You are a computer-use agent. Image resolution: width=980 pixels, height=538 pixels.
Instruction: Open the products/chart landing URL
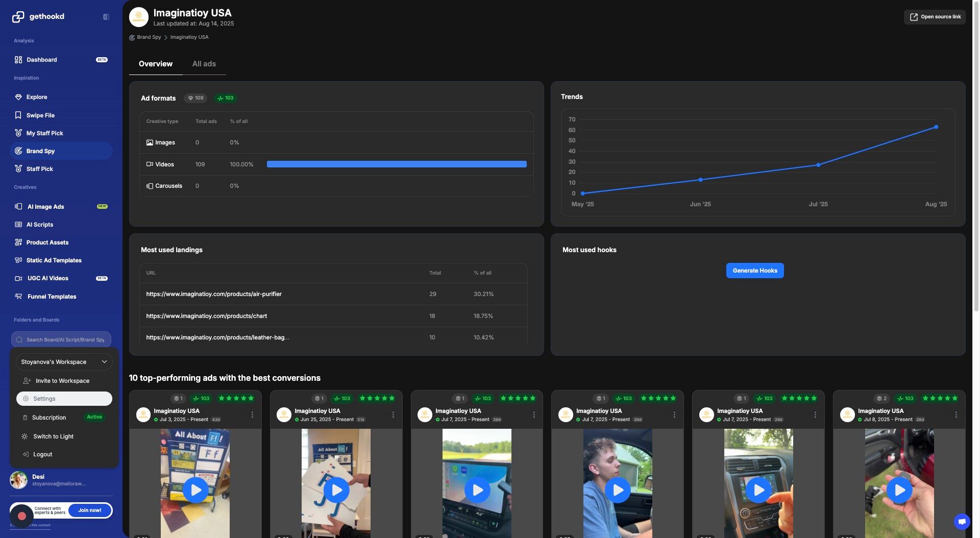click(207, 316)
